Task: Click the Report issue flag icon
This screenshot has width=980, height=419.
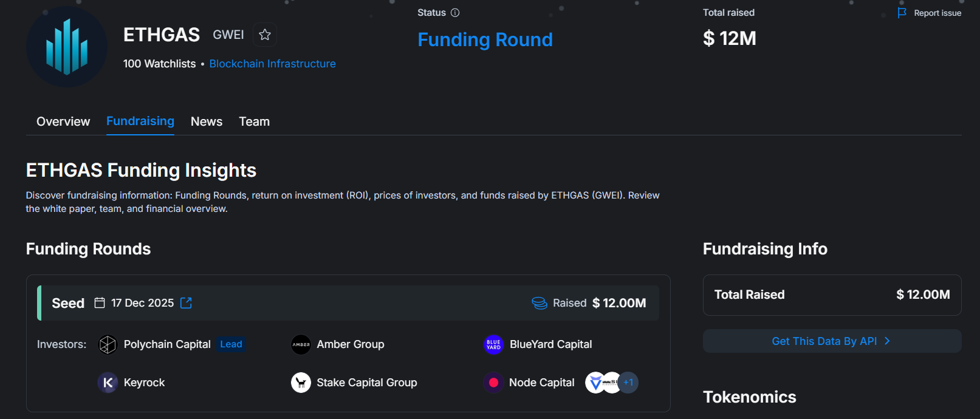Action: [x=902, y=13]
